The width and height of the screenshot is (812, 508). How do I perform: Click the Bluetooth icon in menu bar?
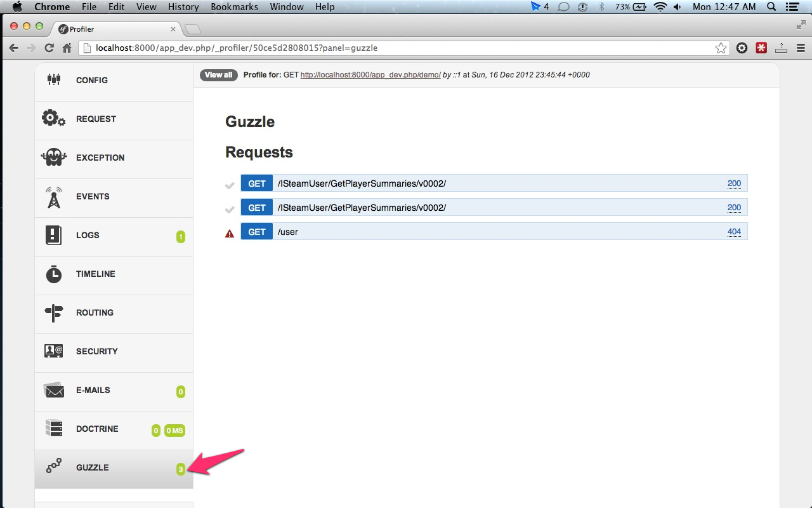[602, 7]
